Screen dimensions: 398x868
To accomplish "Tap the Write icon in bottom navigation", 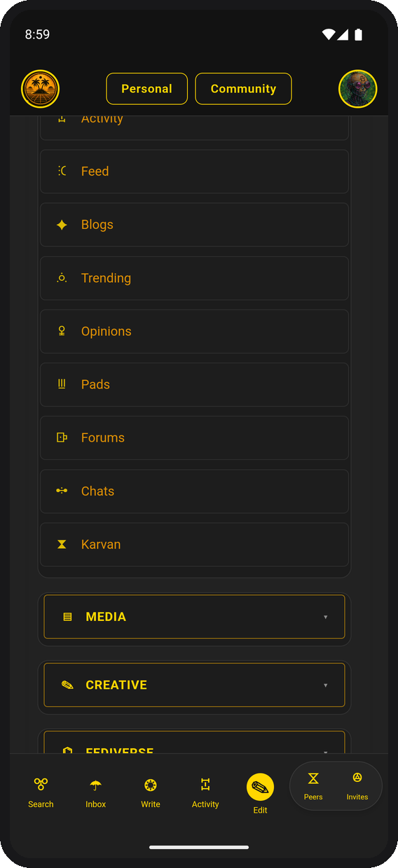I will (151, 785).
